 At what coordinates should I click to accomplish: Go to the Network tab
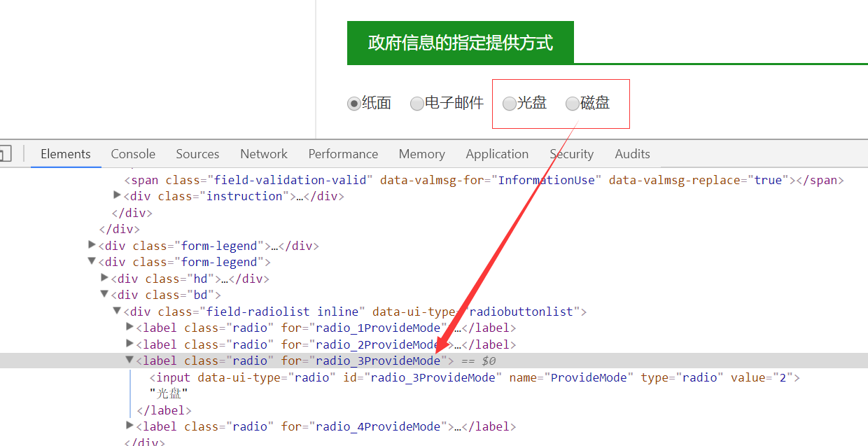[264, 154]
